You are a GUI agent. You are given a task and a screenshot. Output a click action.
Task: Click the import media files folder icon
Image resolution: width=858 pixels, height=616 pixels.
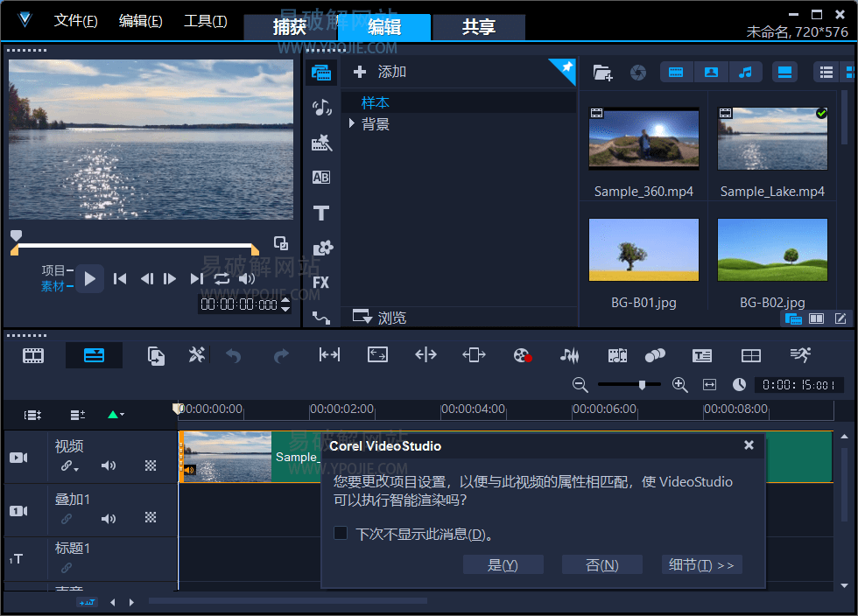602,73
